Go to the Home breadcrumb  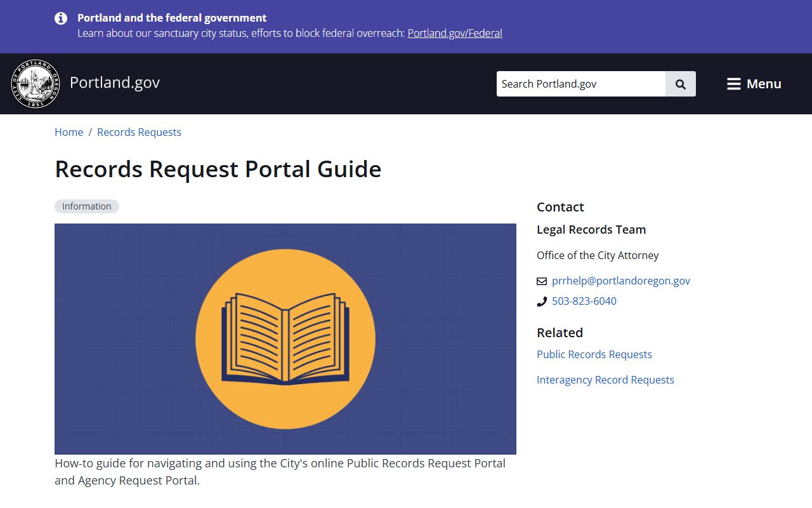[69, 132]
